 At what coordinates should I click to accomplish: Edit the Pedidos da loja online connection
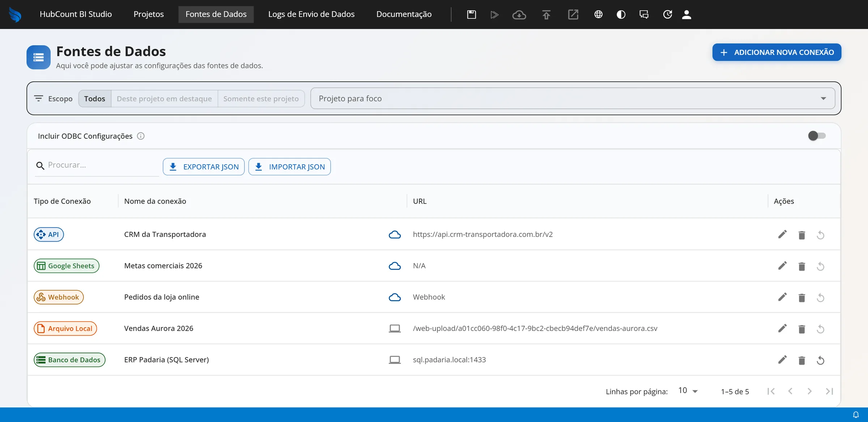tap(782, 297)
